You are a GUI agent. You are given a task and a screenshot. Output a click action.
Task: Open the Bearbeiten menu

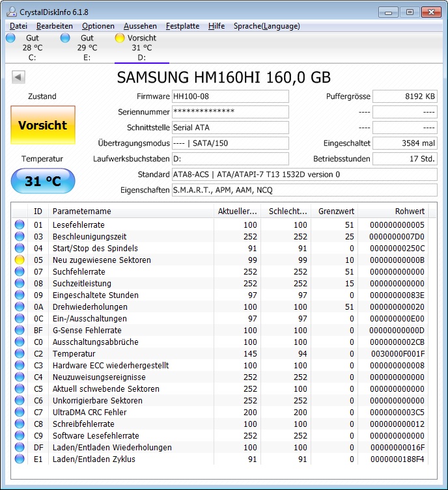[x=55, y=26]
